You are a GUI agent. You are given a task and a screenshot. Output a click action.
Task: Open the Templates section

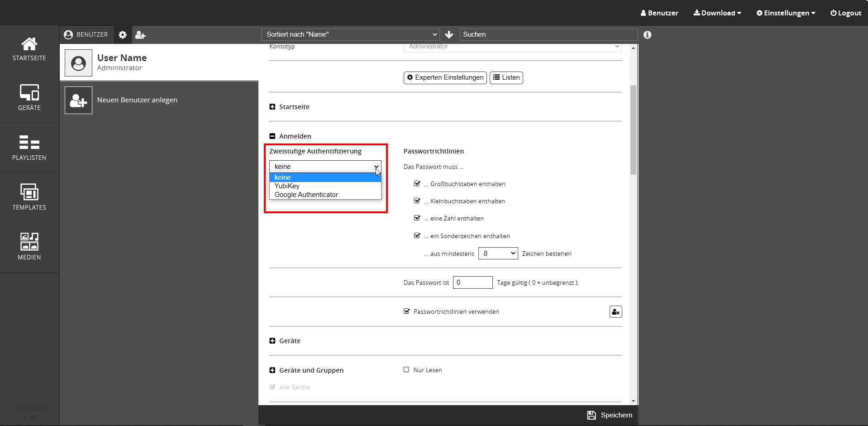29,197
